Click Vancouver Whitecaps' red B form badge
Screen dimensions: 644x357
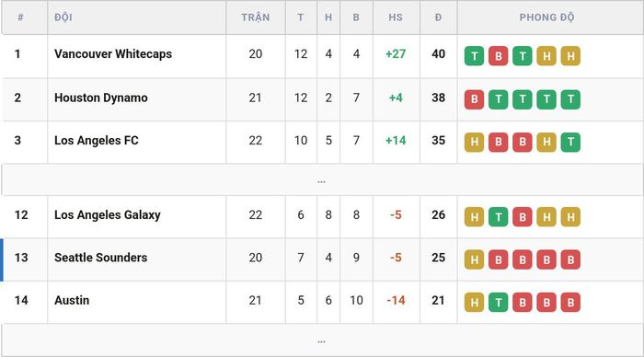(499, 56)
